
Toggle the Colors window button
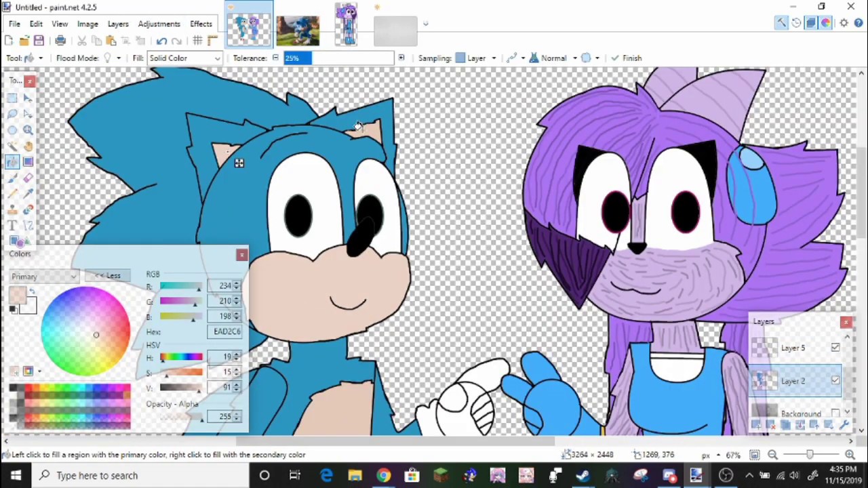(826, 23)
